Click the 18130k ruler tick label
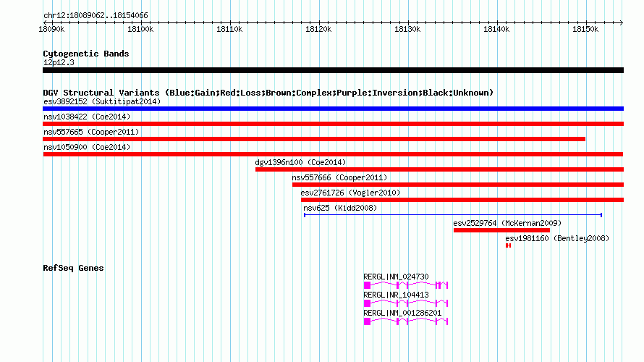Screen dimensions: 644x362 click(407, 29)
